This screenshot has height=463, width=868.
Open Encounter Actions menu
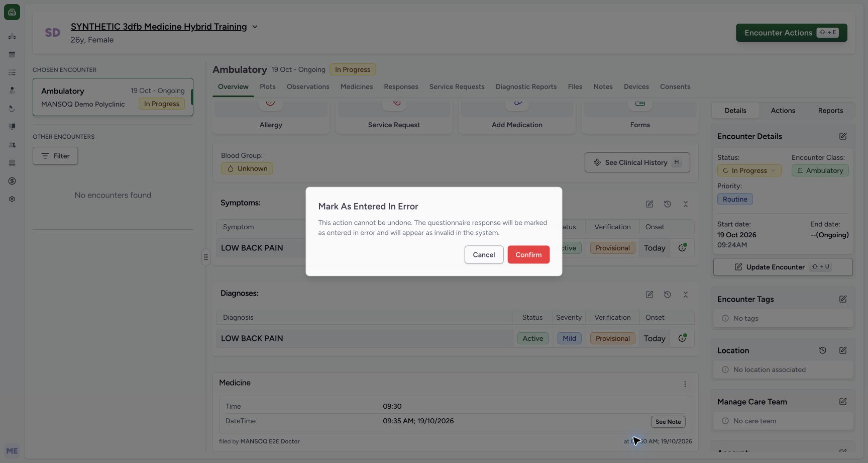pyautogui.click(x=791, y=33)
